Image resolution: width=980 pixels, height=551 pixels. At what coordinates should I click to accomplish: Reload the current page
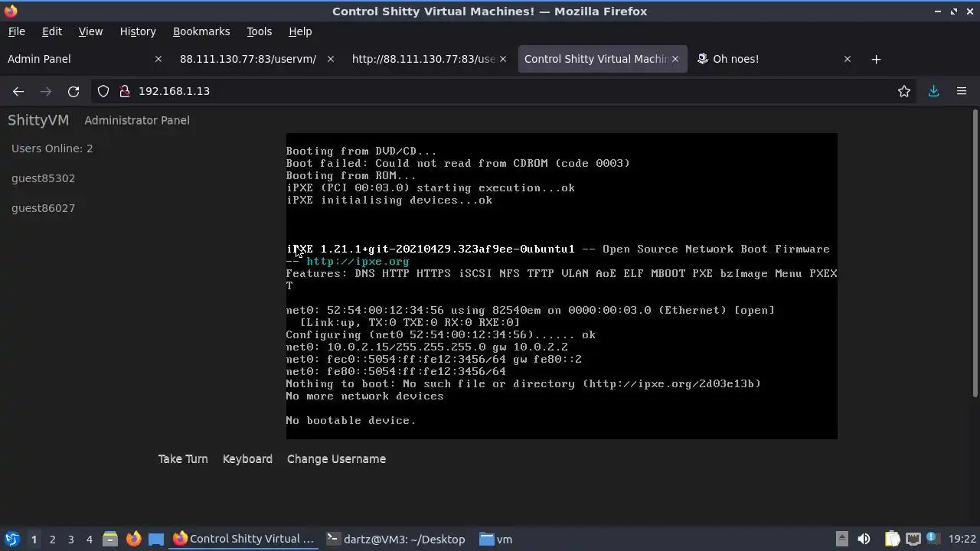(73, 91)
